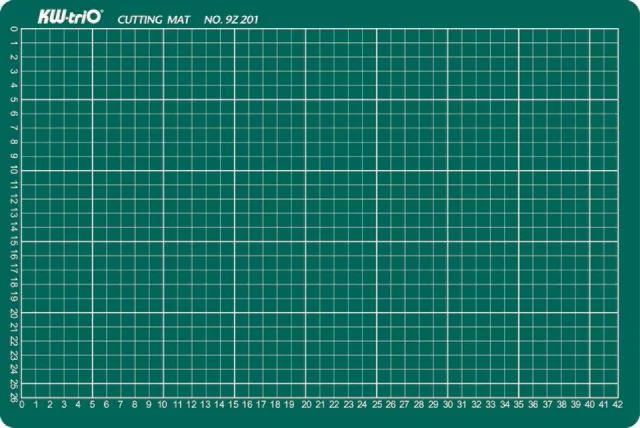This screenshot has height=428, width=640.
Task: Click the NO. 9Z 201 model text
Action: [231, 20]
